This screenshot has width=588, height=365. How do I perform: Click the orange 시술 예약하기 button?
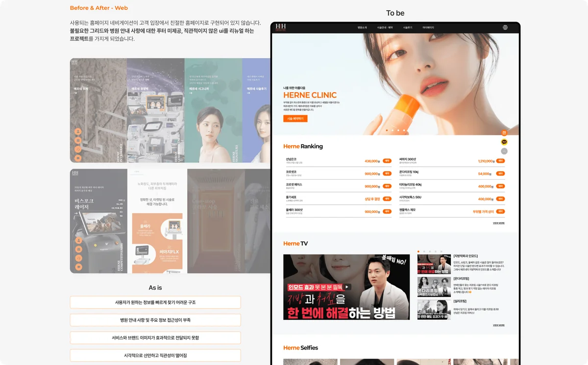[295, 119]
